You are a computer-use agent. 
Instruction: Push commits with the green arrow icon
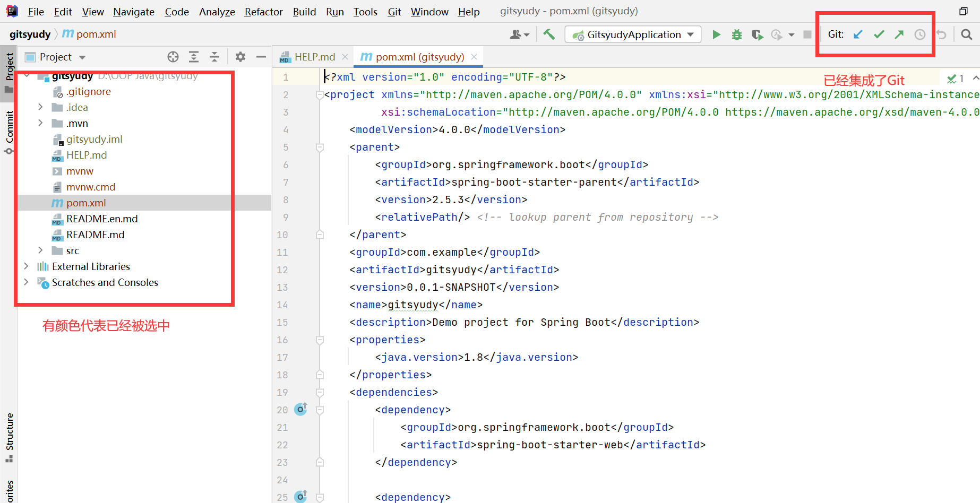click(x=899, y=34)
